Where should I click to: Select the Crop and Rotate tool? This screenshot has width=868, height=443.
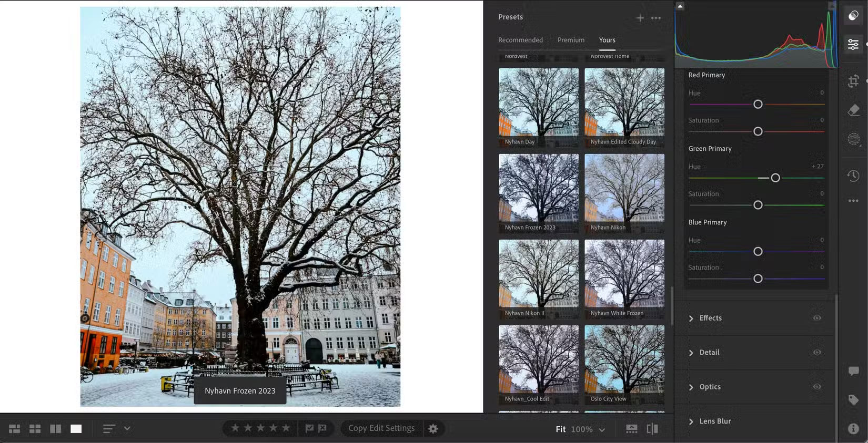[x=853, y=81]
